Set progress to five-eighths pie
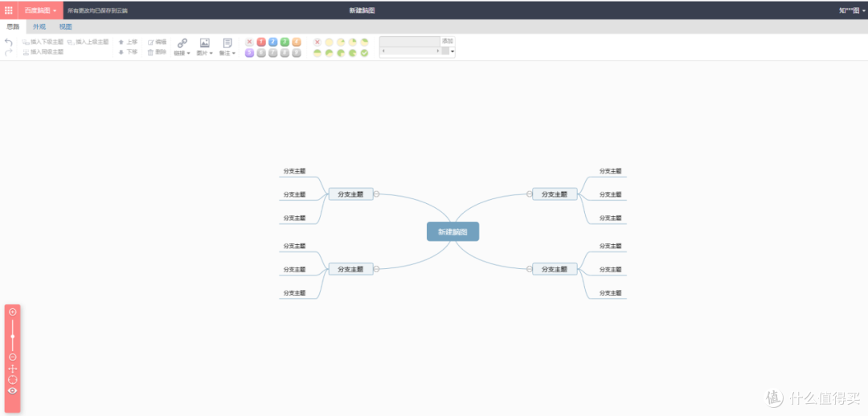The image size is (868, 416). pyautogui.click(x=329, y=53)
